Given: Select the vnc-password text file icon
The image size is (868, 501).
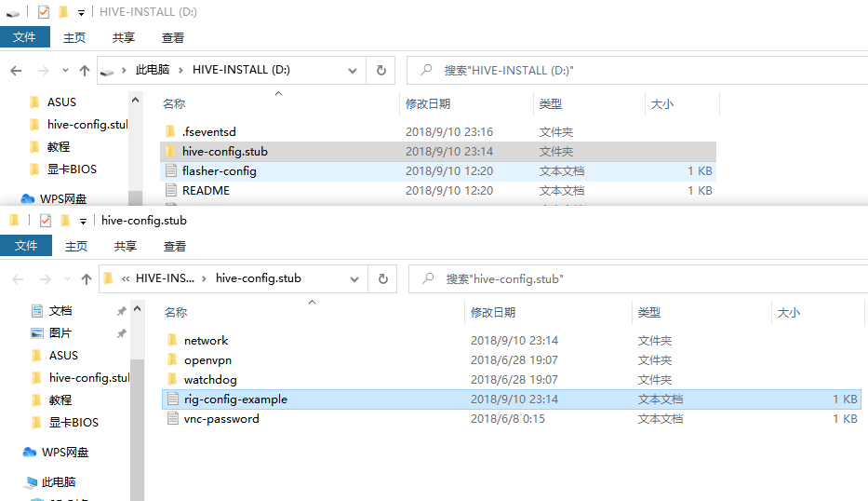Looking at the screenshot, I should [172, 419].
